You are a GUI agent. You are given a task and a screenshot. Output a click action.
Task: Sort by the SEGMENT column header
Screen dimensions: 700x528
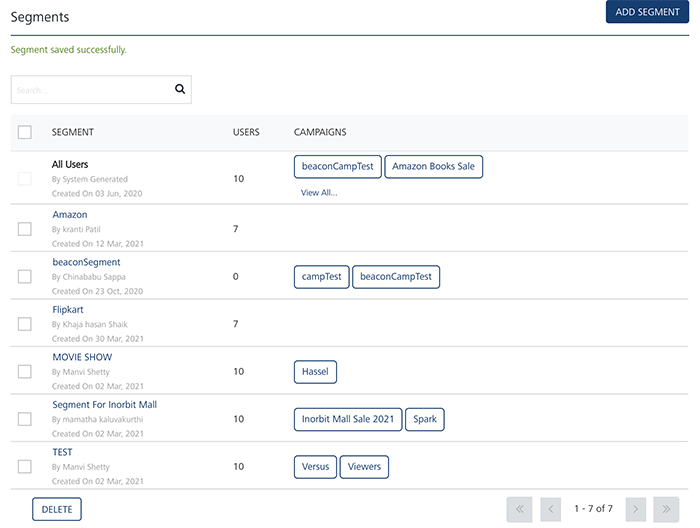73,132
